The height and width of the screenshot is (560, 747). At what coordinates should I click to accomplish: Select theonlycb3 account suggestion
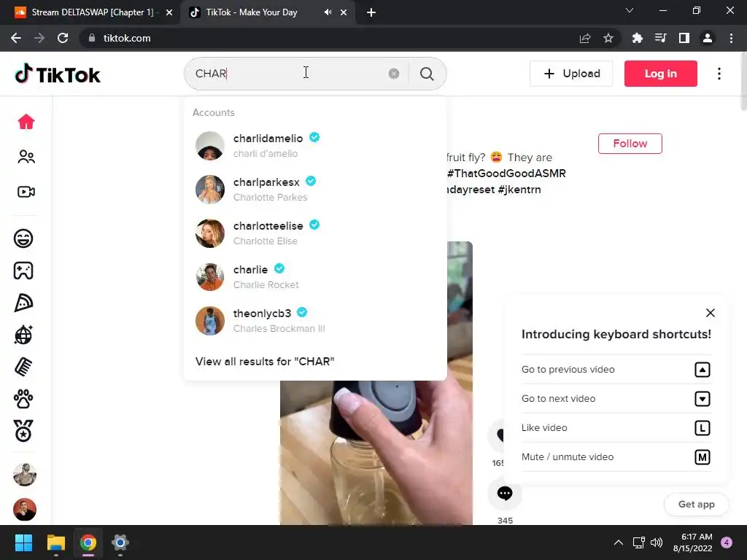315,321
